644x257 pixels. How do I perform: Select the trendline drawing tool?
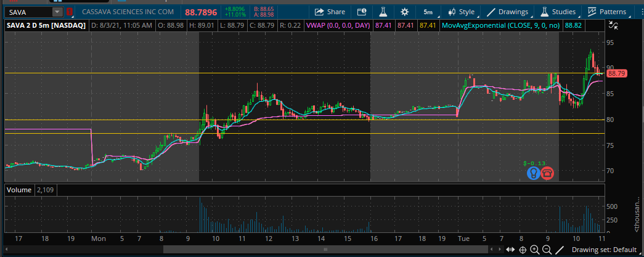coord(560,249)
